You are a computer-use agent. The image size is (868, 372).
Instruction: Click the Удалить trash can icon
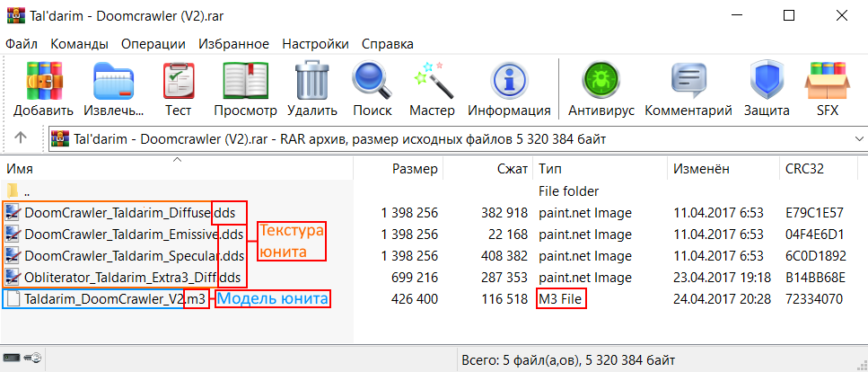312,81
